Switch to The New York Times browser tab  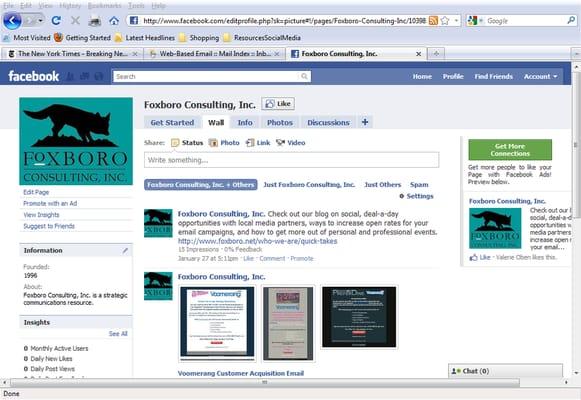pos(73,54)
